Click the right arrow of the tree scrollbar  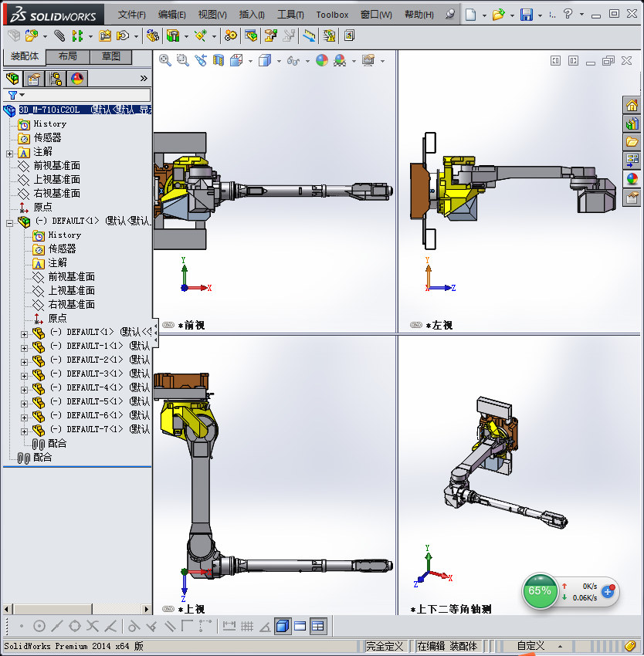(x=146, y=609)
